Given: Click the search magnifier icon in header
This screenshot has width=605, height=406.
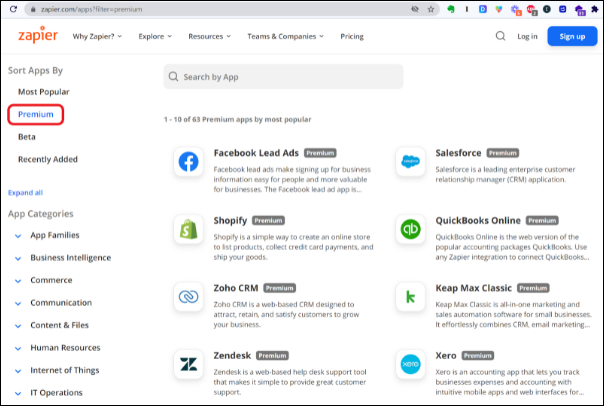Looking at the screenshot, I should click(500, 36).
